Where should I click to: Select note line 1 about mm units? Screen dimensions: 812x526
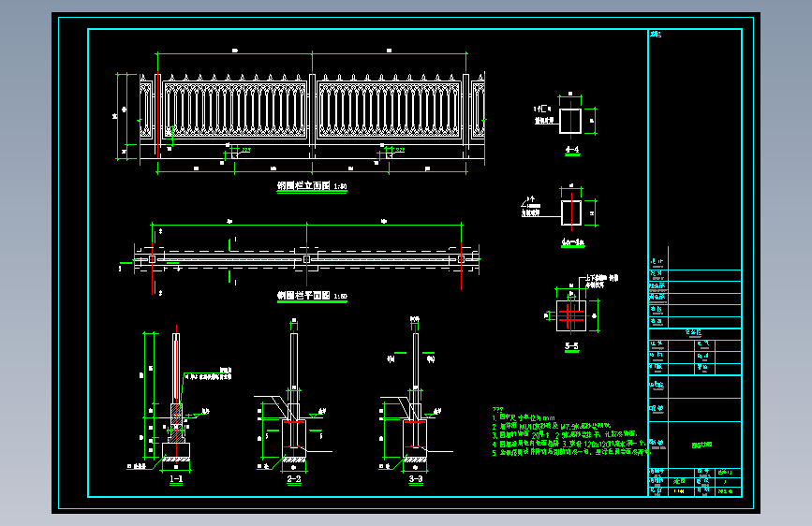(x=524, y=417)
